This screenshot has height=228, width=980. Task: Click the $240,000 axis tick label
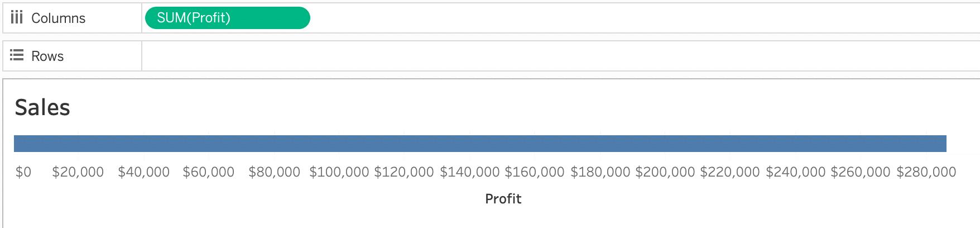[x=795, y=172]
